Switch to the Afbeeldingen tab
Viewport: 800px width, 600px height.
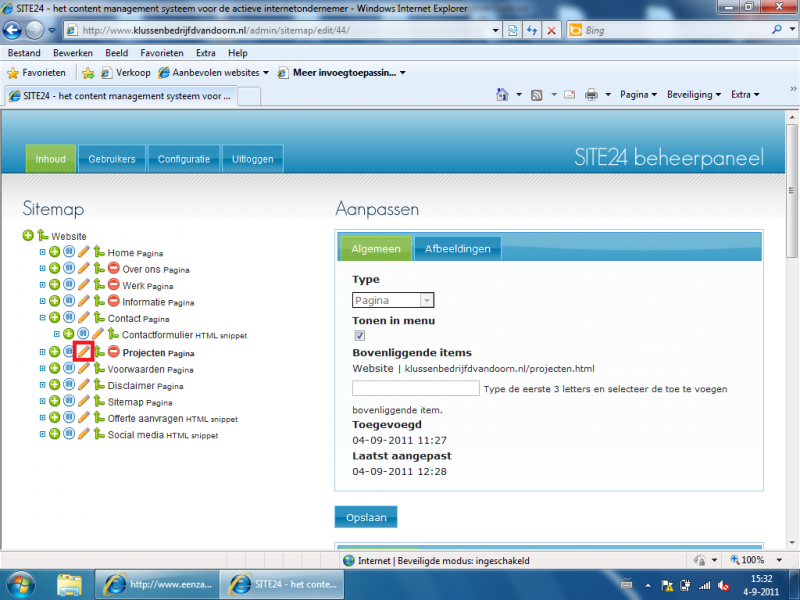tap(457, 249)
